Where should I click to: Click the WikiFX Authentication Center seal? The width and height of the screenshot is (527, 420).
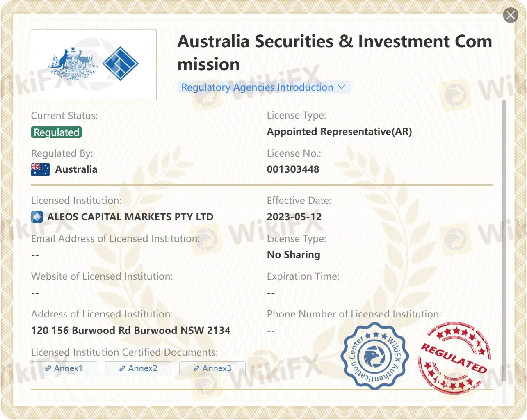pos(374,356)
